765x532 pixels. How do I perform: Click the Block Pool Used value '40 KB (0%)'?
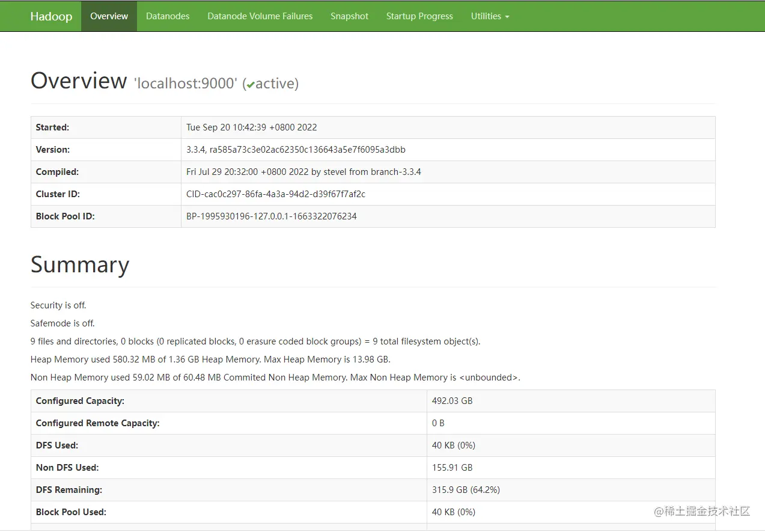tap(454, 512)
